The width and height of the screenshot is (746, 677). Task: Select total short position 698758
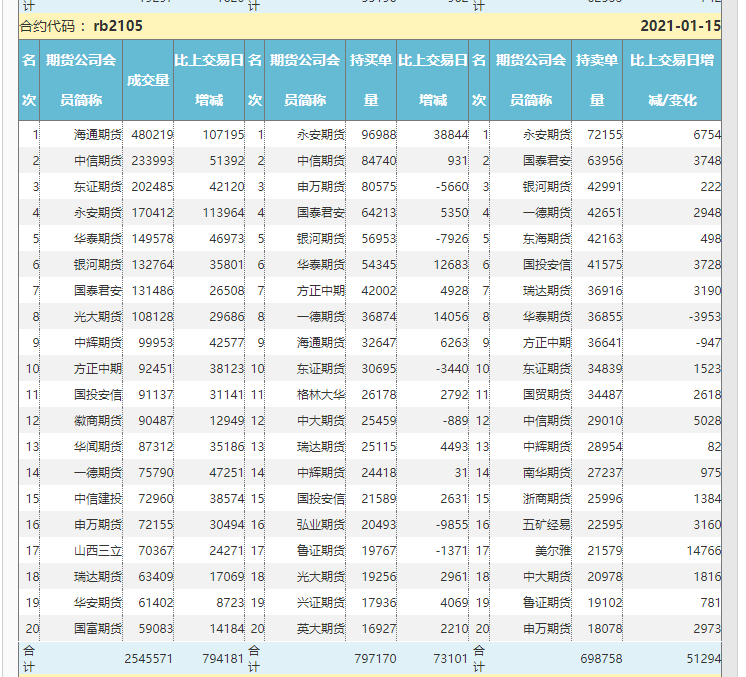[601, 659]
